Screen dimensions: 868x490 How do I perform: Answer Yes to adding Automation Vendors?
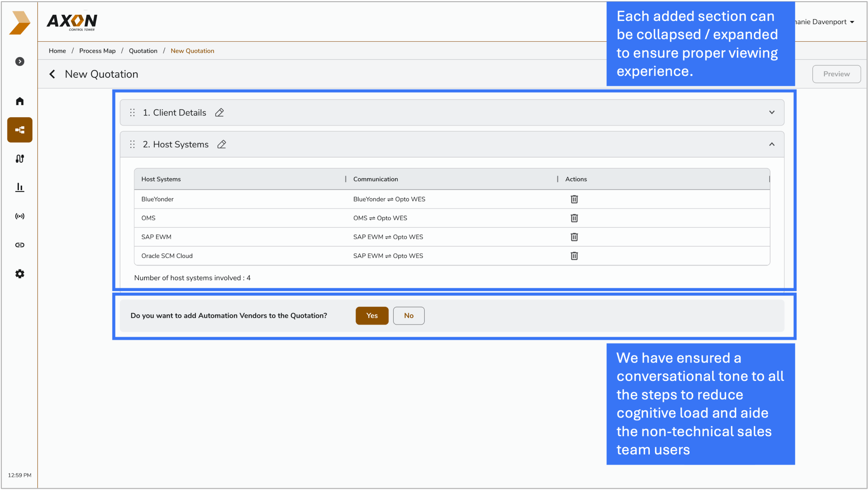pos(372,316)
